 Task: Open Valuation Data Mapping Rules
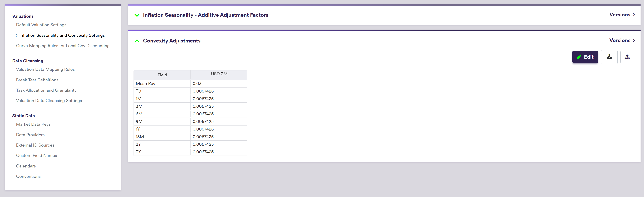(x=45, y=69)
